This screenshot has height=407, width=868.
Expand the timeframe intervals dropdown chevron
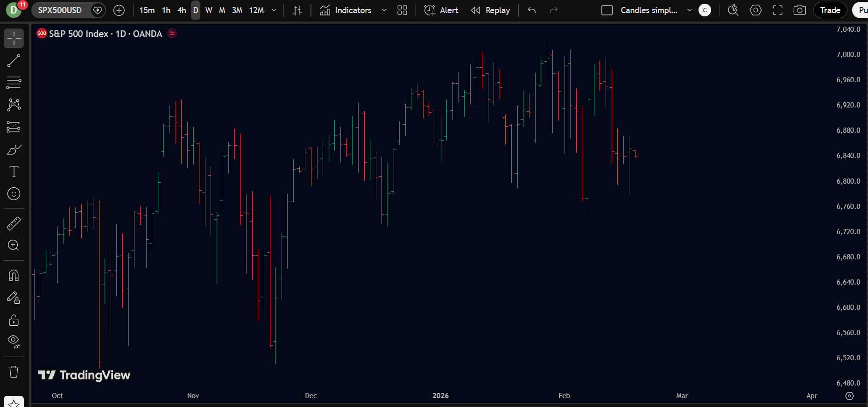click(x=274, y=10)
